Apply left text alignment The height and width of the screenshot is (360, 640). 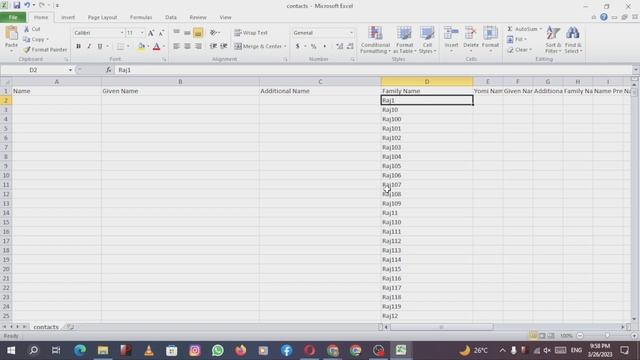coord(176,46)
